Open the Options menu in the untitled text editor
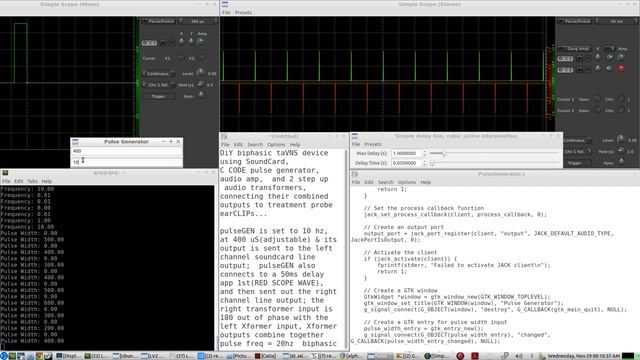This screenshot has height=360, width=640. [276, 144]
